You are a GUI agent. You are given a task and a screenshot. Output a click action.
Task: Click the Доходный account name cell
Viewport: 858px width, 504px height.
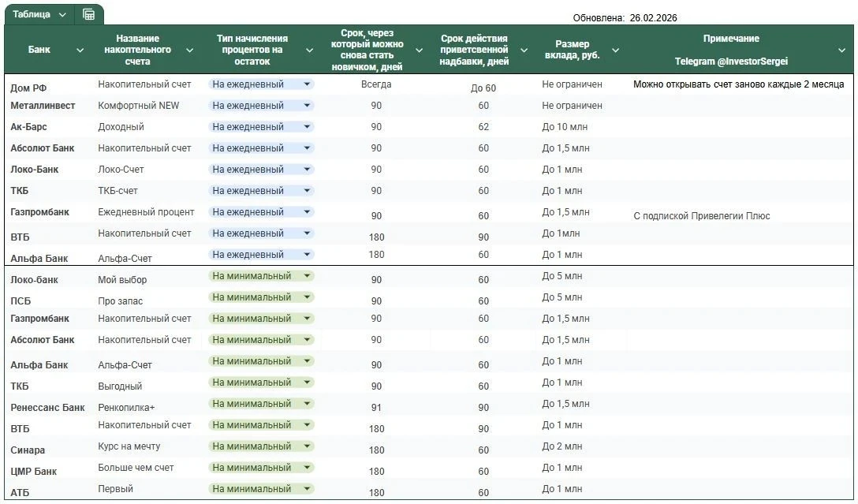[x=121, y=127]
